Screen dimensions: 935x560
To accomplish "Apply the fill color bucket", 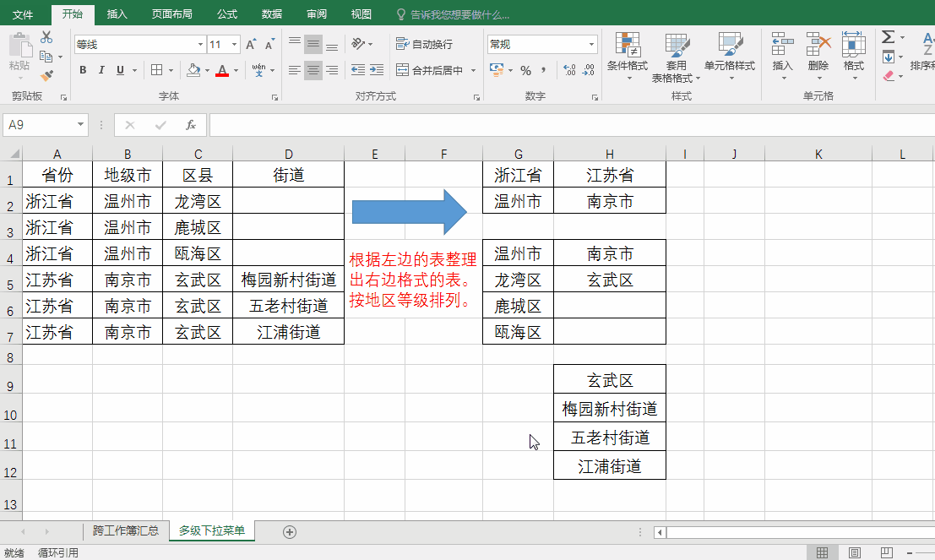I will pos(193,70).
